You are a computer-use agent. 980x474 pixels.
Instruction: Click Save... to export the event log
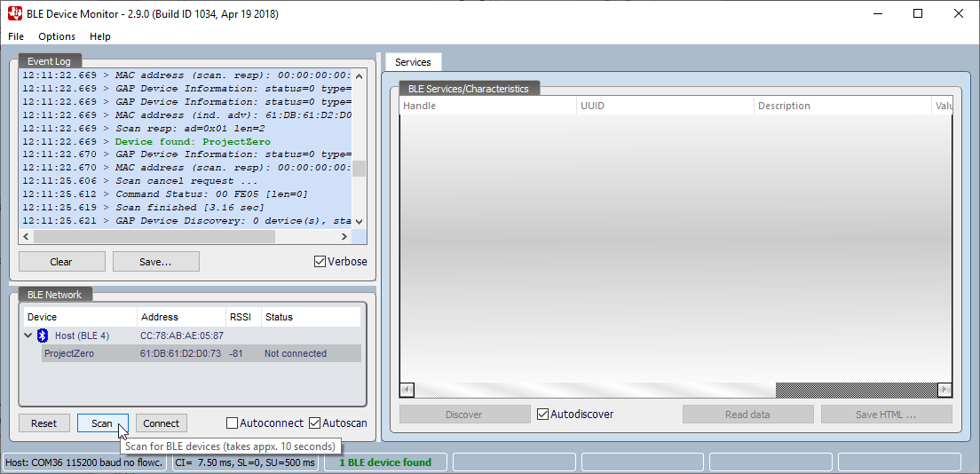pos(155,262)
